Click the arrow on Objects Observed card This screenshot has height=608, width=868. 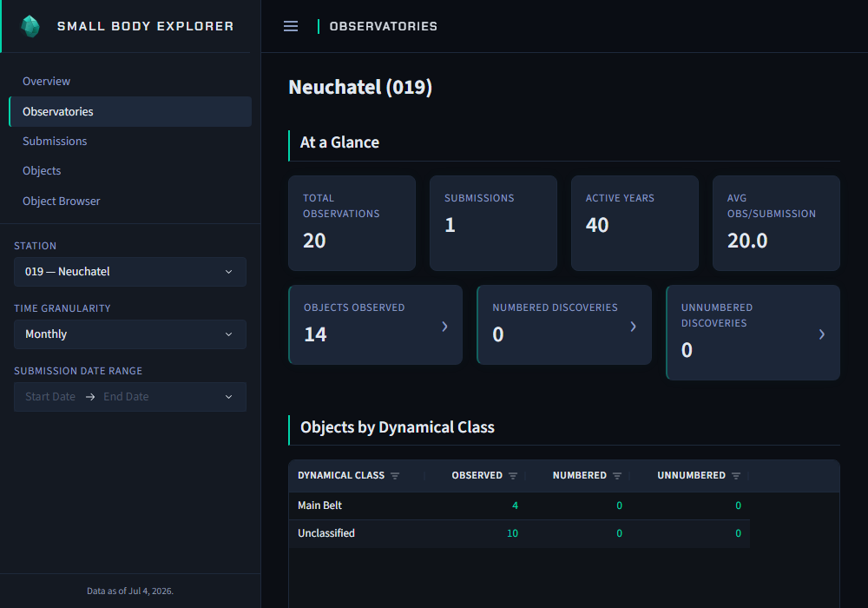tap(444, 327)
